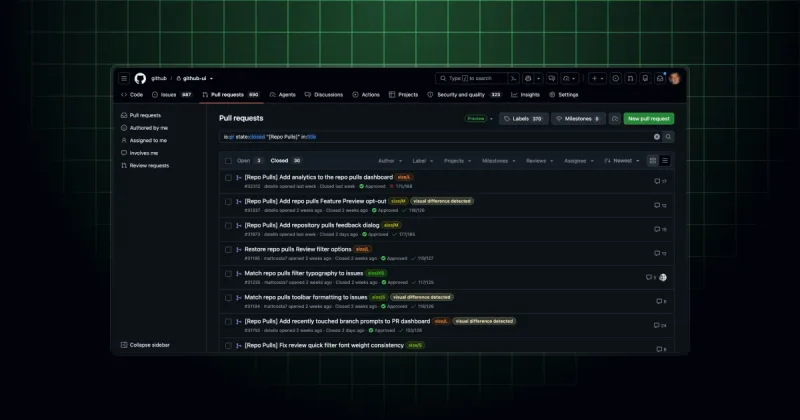Switch to the comfortable list density view

(x=653, y=161)
